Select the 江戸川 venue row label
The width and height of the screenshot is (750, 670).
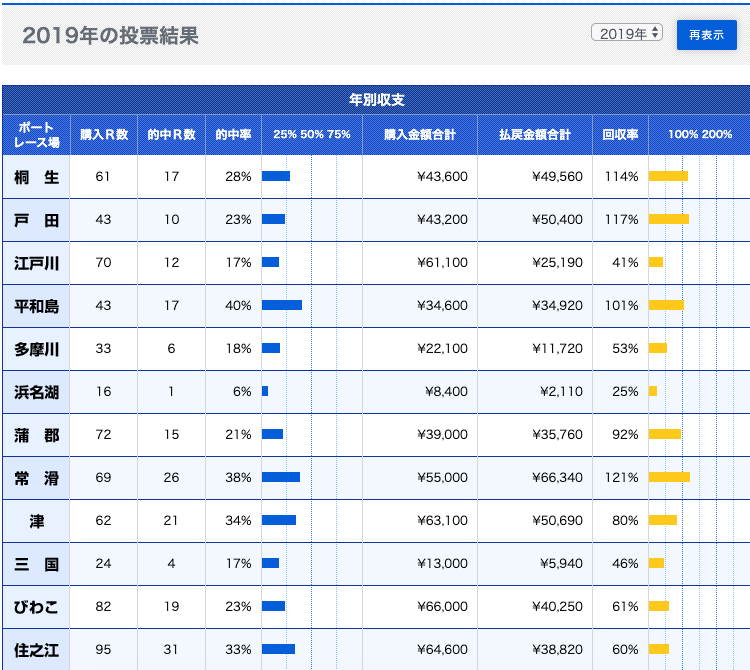tap(36, 263)
